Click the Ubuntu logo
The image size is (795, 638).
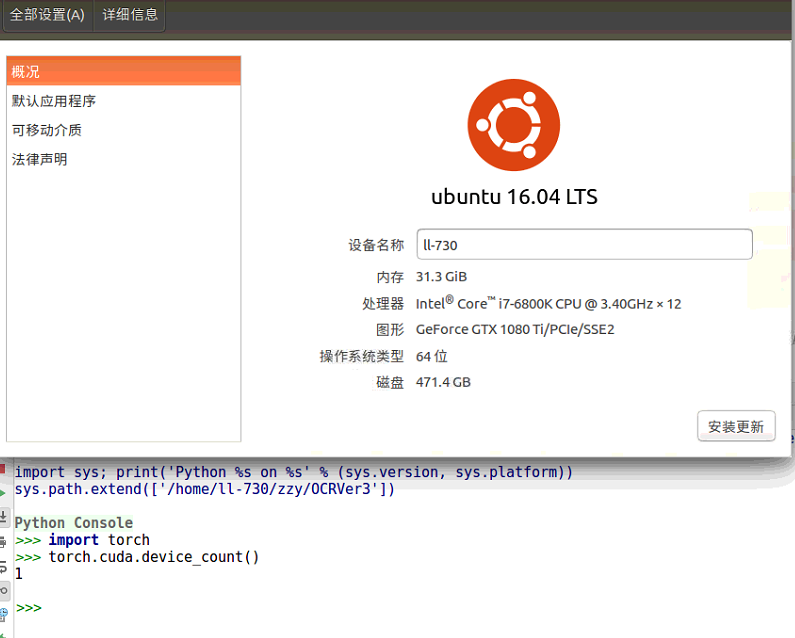coord(514,125)
